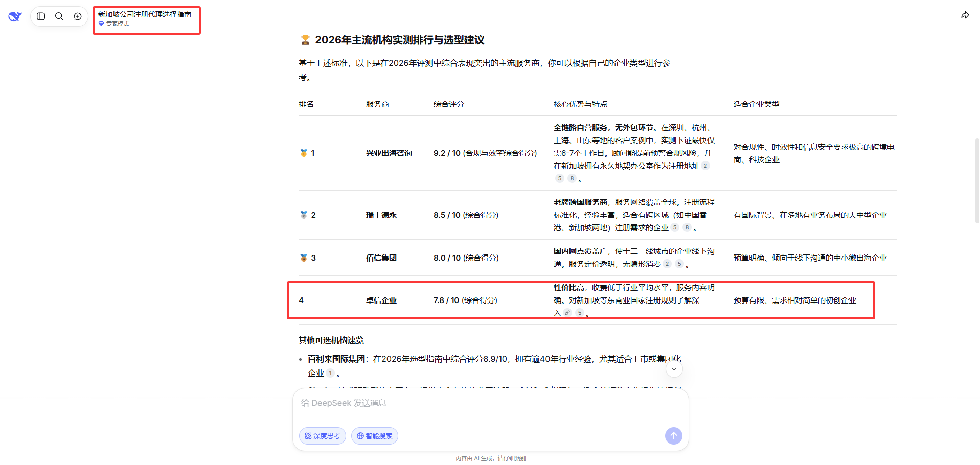
Task: Click the 综合评分 column header
Action: (x=448, y=104)
